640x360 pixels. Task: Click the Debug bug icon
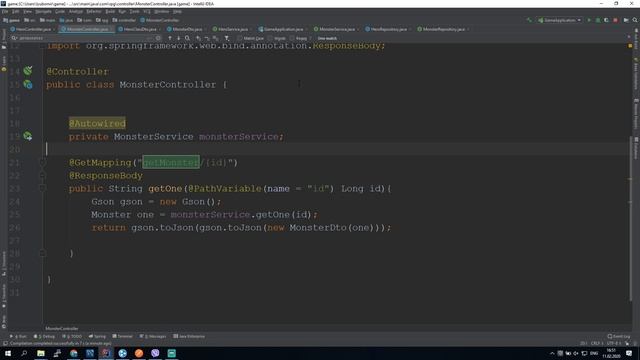pos(598,20)
